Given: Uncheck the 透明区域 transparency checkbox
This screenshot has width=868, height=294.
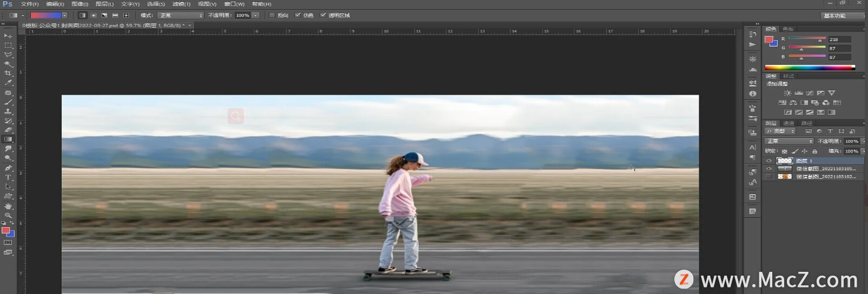Looking at the screenshot, I should coord(323,15).
